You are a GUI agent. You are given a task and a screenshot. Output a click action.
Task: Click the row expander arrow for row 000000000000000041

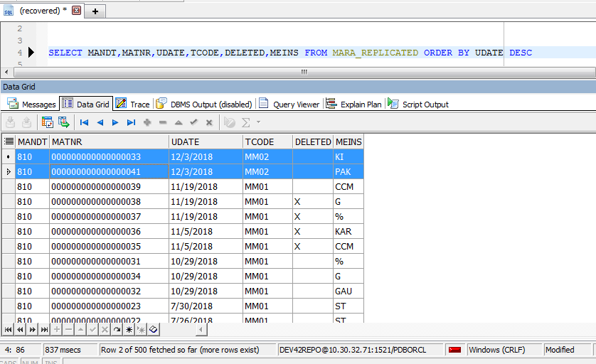(9, 172)
